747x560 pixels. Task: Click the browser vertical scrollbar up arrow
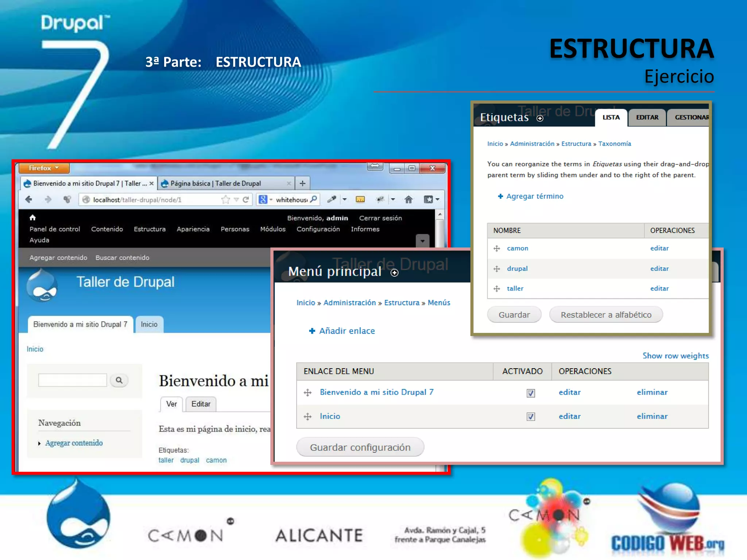tap(440, 214)
